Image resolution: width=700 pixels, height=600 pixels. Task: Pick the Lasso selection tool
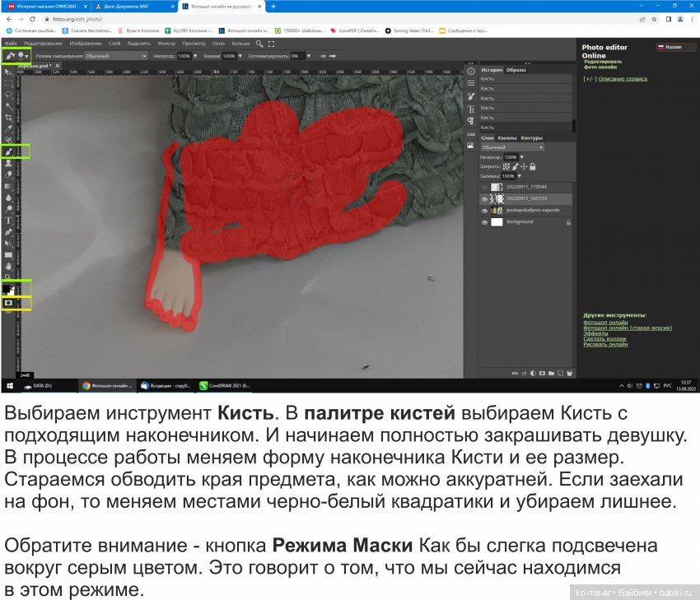(8, 95)
